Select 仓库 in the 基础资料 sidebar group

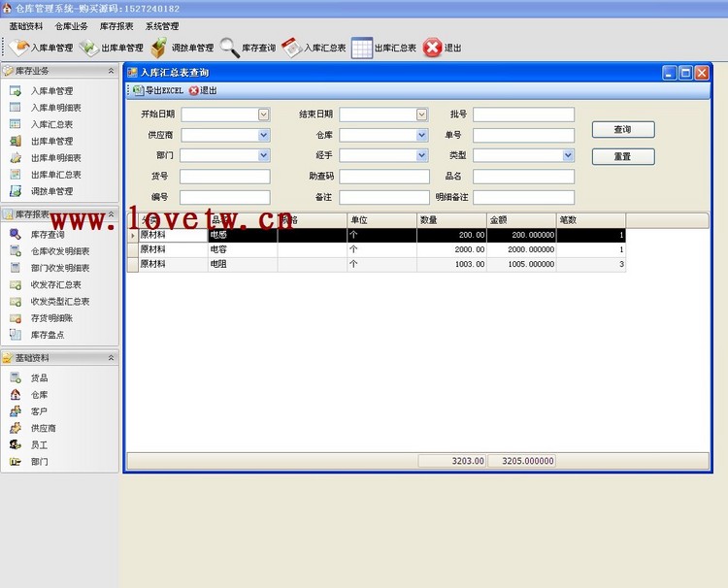pyautogui.click(x=39, y=395)
